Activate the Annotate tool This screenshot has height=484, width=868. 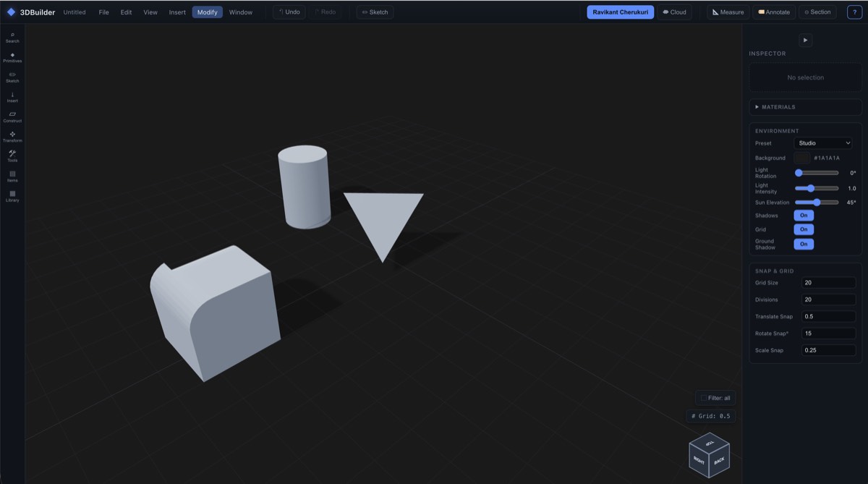[774, 12]
